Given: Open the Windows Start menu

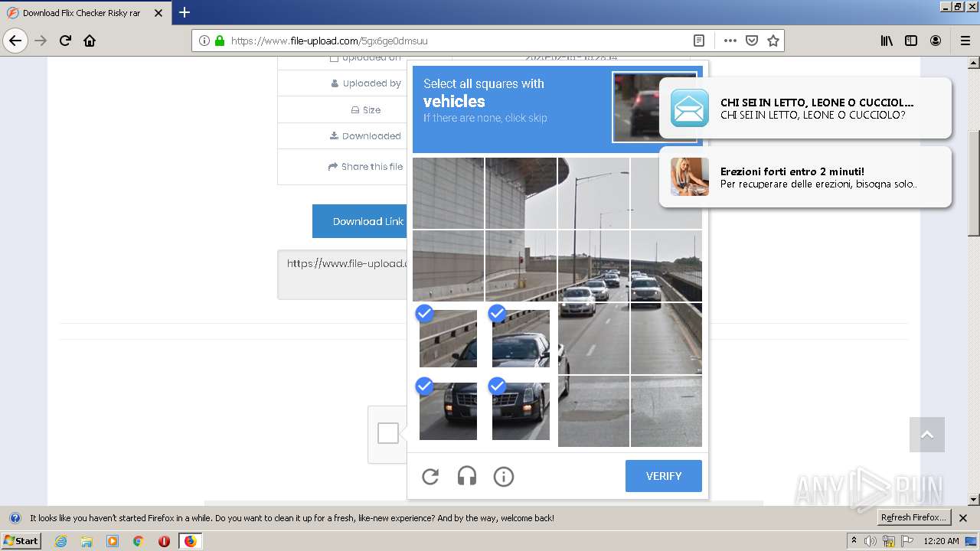Looking at the screenshot, I should pyautogui.click(x=21, y=540).
